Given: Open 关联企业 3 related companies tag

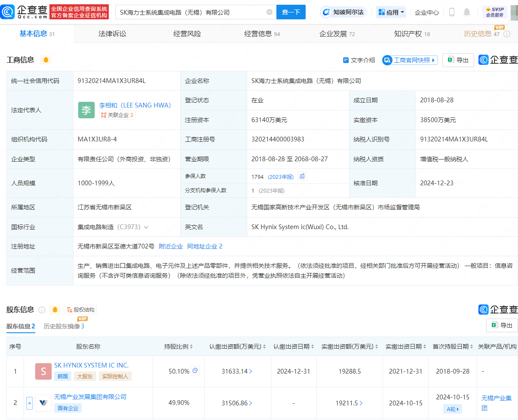Looking at the screenshot, I should coord(117,115).
